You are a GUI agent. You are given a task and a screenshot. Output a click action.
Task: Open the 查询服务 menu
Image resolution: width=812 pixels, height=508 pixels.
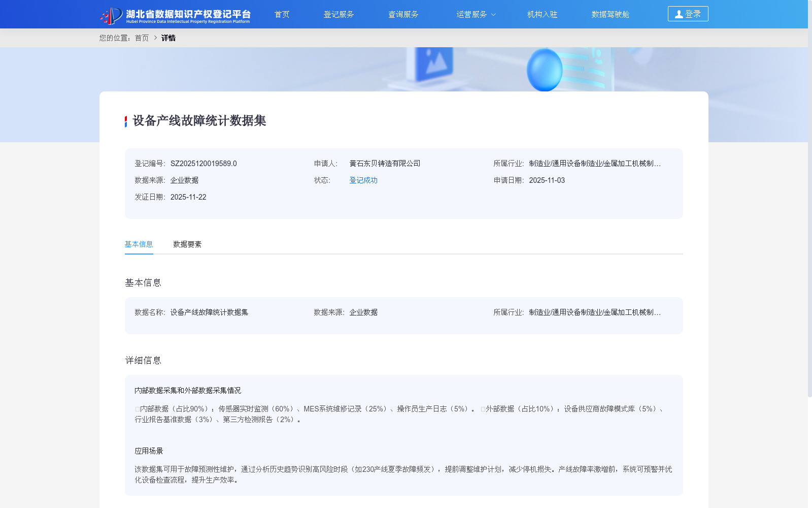pos(403,14)
